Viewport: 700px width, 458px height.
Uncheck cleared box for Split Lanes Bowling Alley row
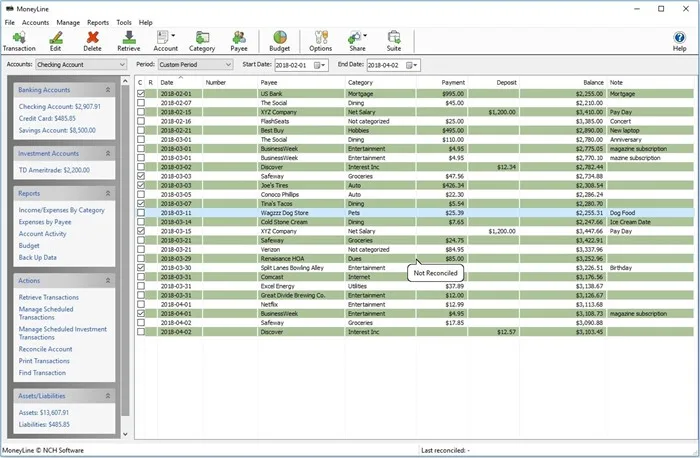(x=141, y=267)
